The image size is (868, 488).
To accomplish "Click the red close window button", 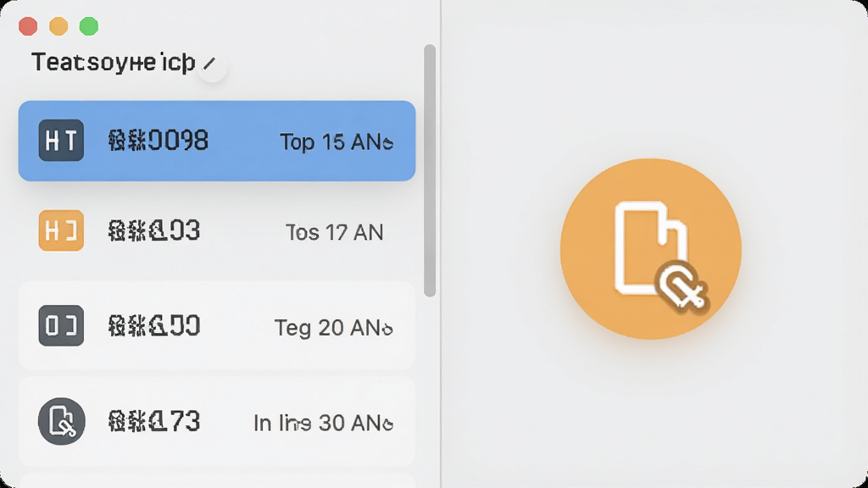I will [28, 26].
